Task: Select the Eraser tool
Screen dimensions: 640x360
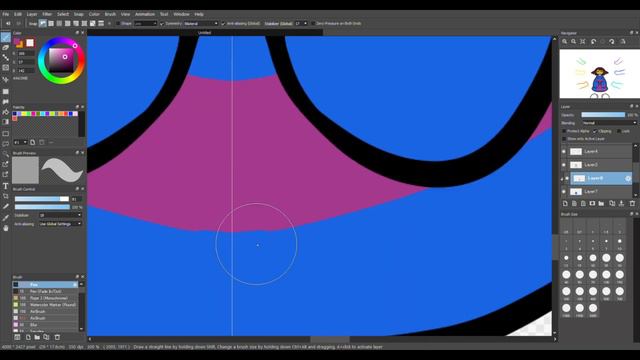Action: [x=5, y=48]
